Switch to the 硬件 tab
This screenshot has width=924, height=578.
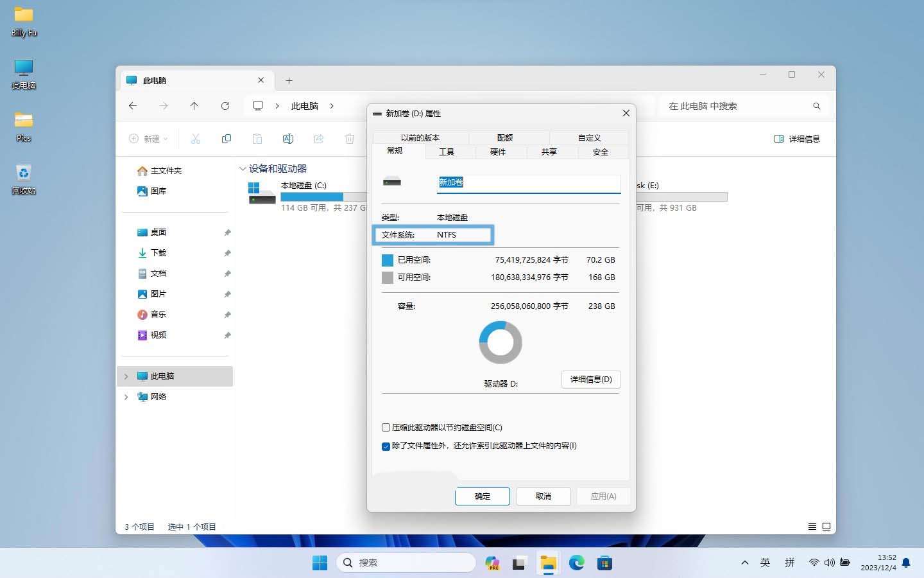tap(498, 152)
